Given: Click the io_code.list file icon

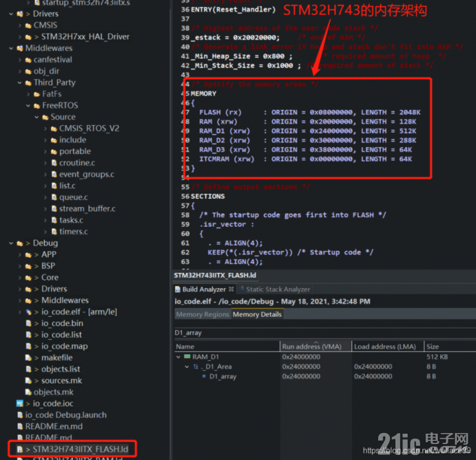Looking at the screenshot, I should [x=29, y=335].
